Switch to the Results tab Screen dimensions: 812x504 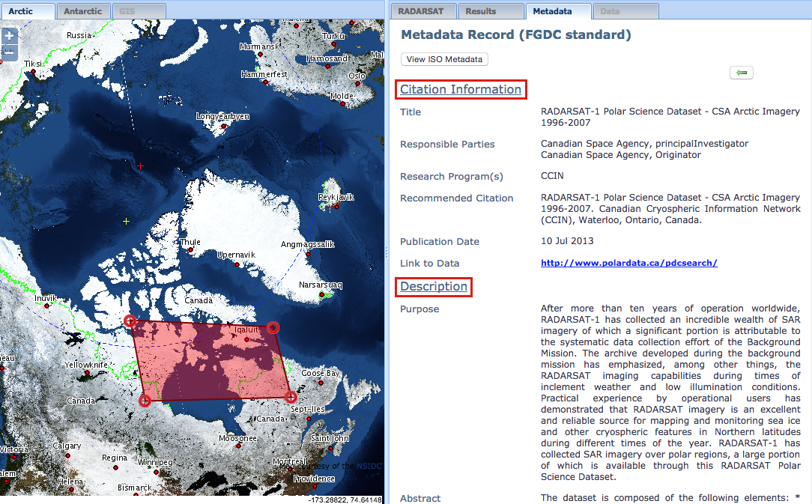click(491, 10)
